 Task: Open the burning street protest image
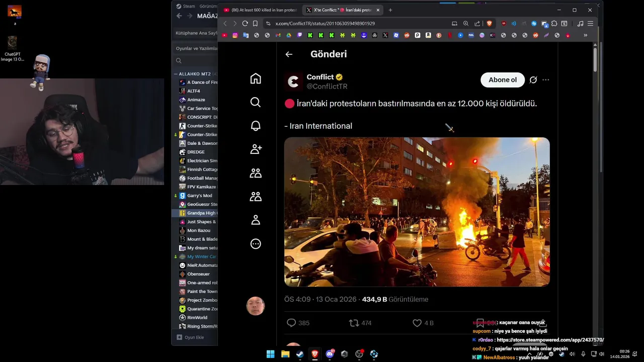click(417, 212)
